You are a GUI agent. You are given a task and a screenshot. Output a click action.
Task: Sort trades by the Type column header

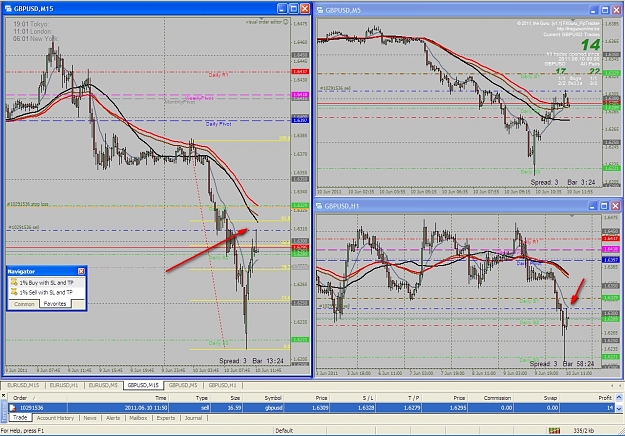click(x=190, y=398)
